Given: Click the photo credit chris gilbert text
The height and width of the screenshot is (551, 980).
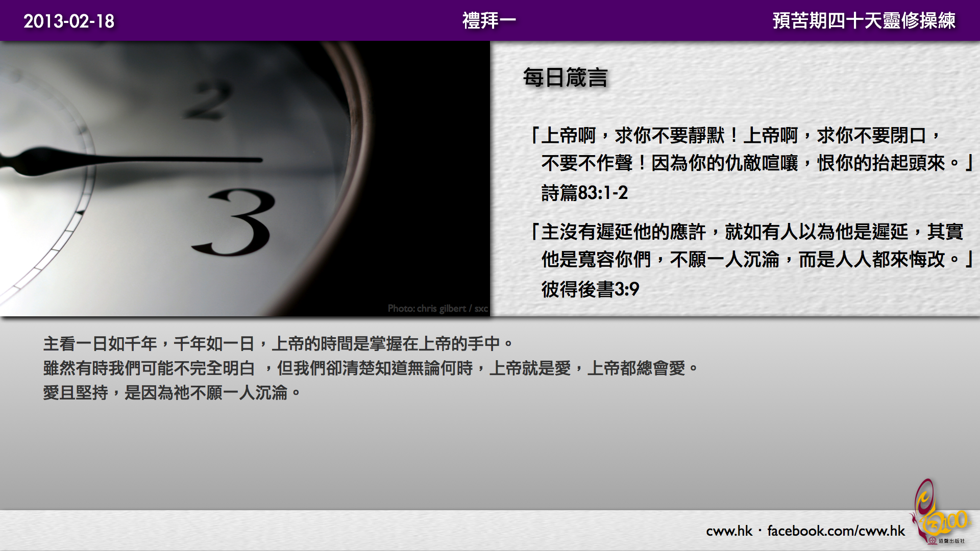Looking at the screenshot, I should (x=437, y=309).
